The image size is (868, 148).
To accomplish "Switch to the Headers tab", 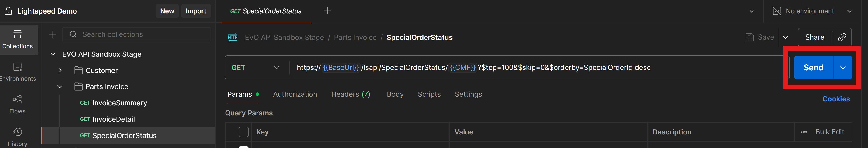I will pos(351,94).
